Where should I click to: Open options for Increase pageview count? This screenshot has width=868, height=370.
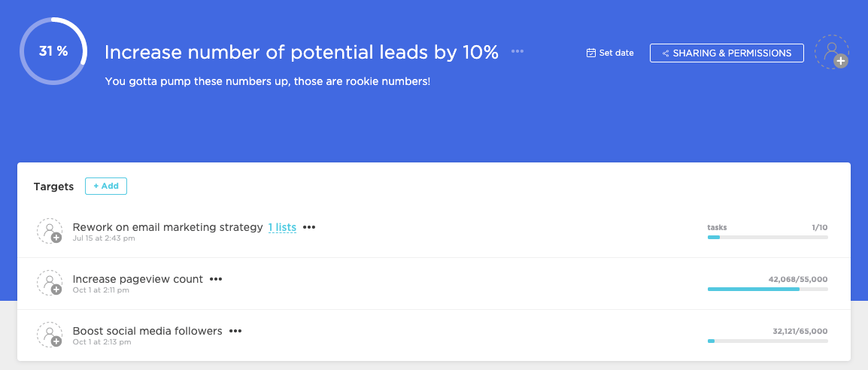click(x=216, y=279)
